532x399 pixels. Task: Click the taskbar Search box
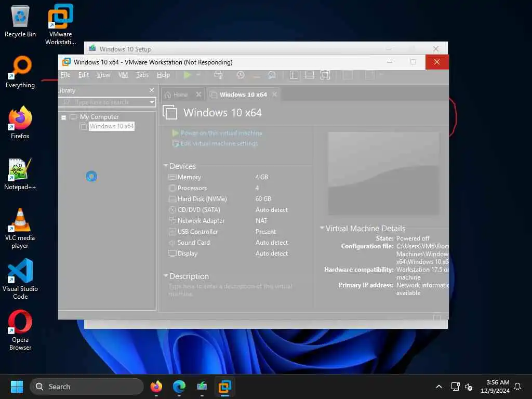87,387
